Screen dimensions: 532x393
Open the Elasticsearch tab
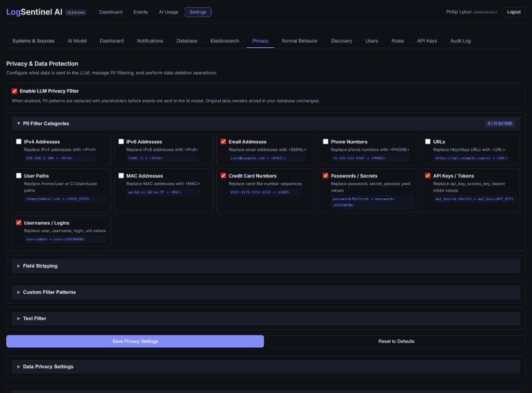[224, 40]
